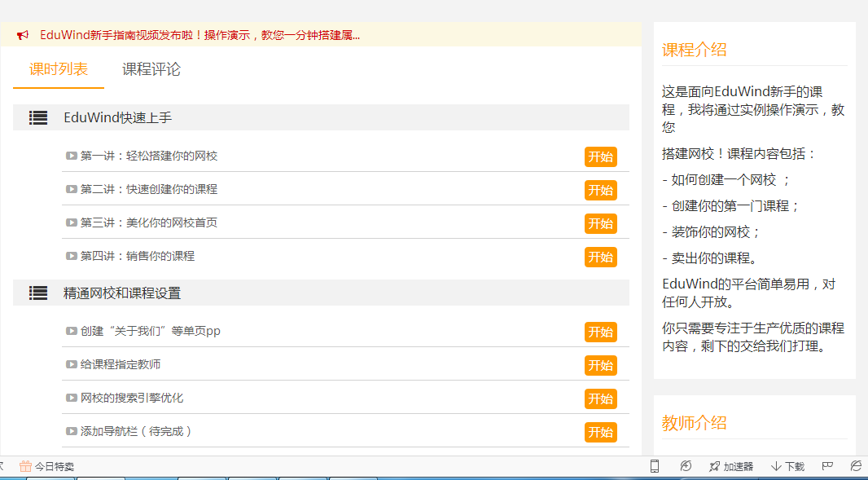Start 第一讲：轻松搭建你的网校 with 开始

[601, 156]
